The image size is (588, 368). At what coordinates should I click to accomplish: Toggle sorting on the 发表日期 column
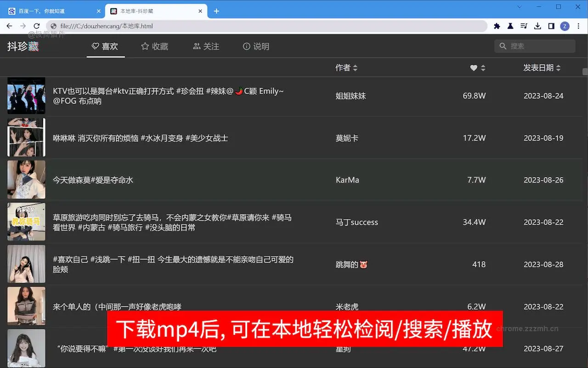pos(542,68)
